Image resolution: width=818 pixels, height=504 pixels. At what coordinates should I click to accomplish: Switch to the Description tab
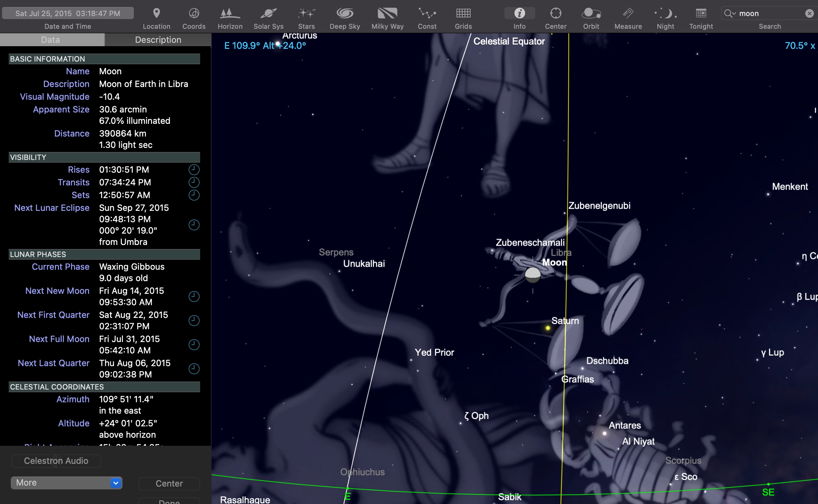tap(158, 40)
